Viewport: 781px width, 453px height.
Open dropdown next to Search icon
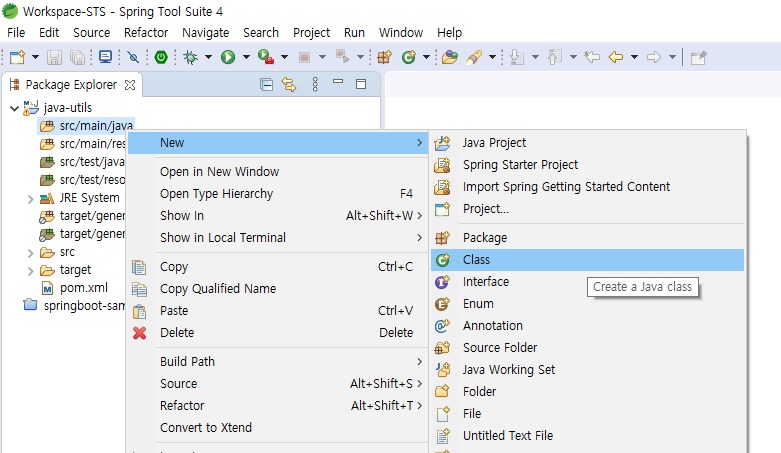tap(492, 57)
